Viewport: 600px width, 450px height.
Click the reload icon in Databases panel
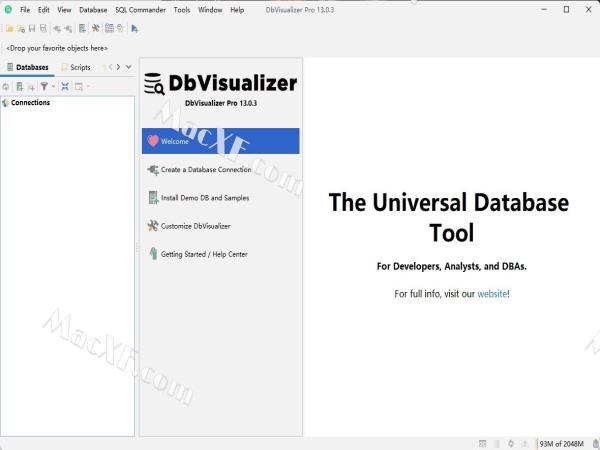[x=6, y=87]
